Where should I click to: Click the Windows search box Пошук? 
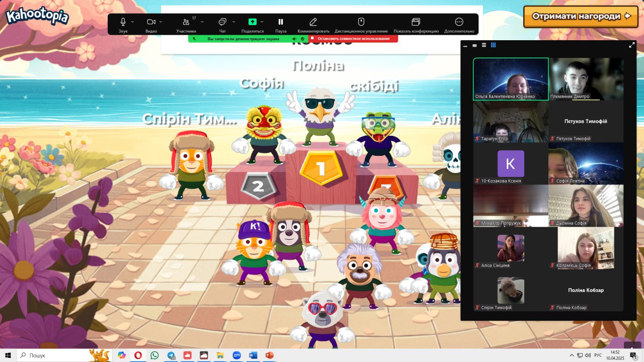tap(53, 355)
